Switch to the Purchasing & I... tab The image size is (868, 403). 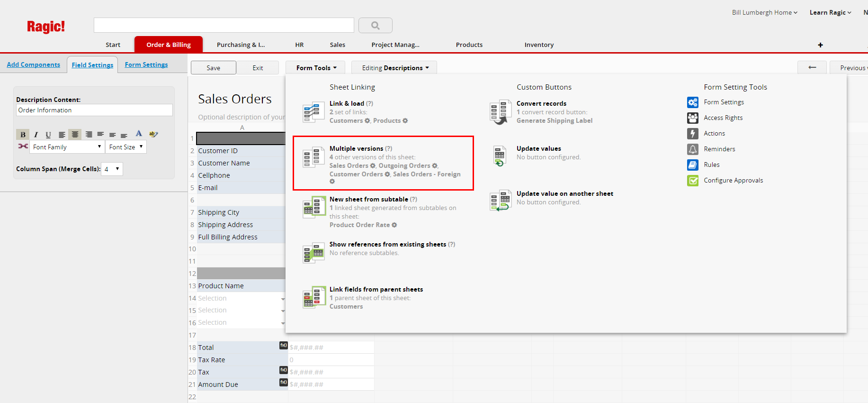point(241,45)
